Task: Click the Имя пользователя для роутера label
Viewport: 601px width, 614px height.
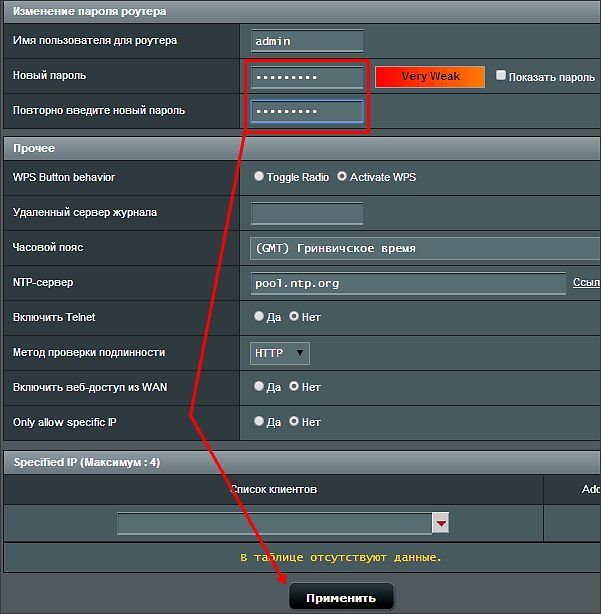Action: pos(95,41)
